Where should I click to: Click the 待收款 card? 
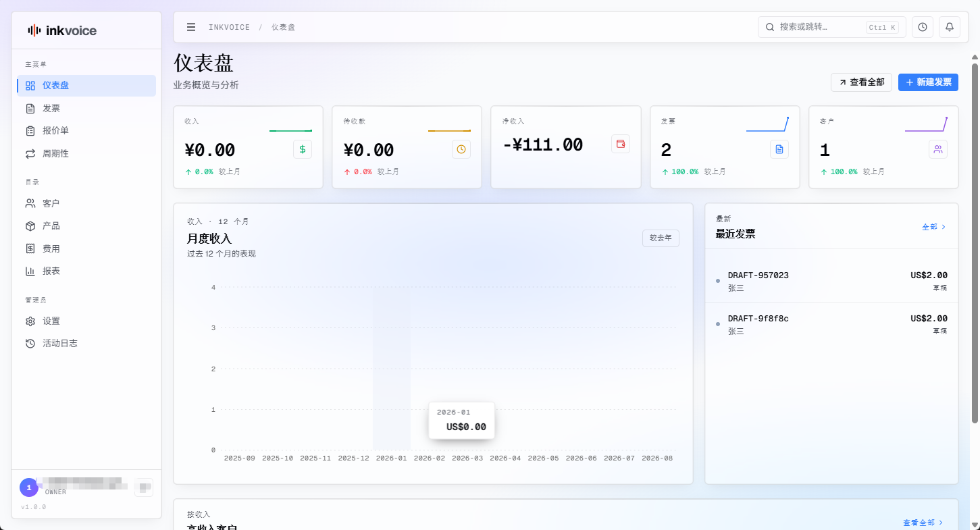[x=407, y=147]
